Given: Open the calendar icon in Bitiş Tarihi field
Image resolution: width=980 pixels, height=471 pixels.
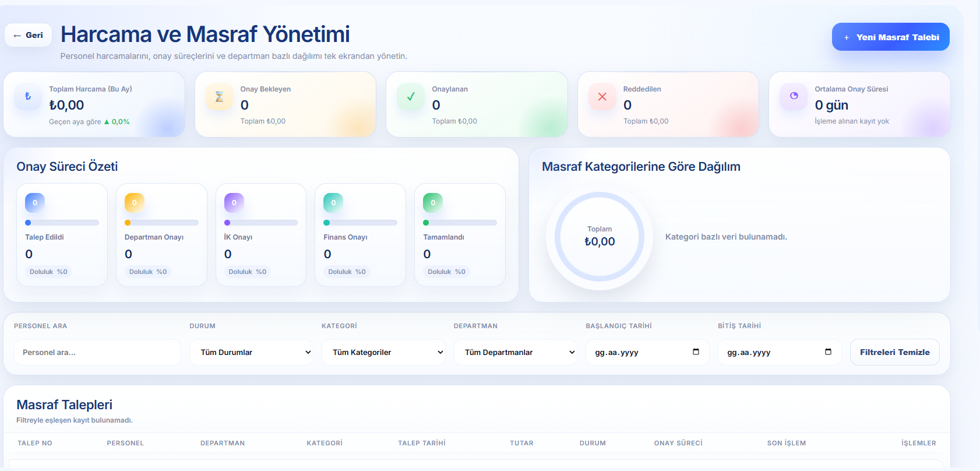Looking at the screenshot, I should (828, 352).
